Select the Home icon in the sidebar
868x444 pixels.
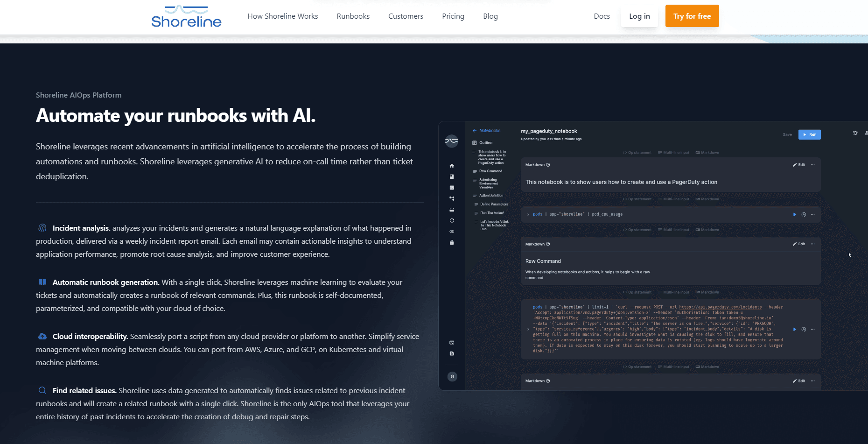(452, 165)
